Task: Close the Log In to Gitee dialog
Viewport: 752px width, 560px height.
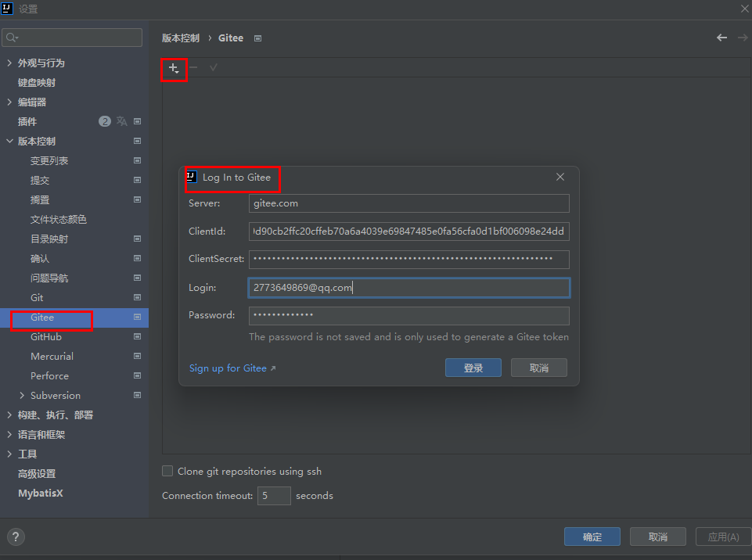Action: (560, 177)
